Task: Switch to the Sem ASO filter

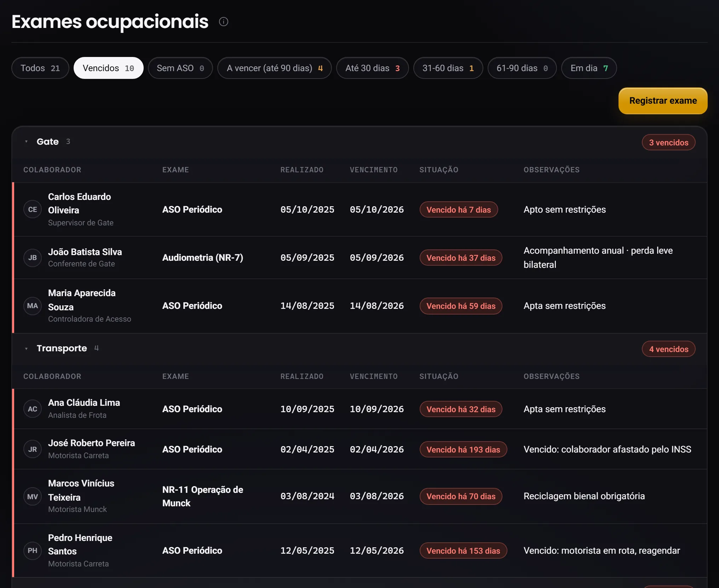Action: tap(180, 68)
